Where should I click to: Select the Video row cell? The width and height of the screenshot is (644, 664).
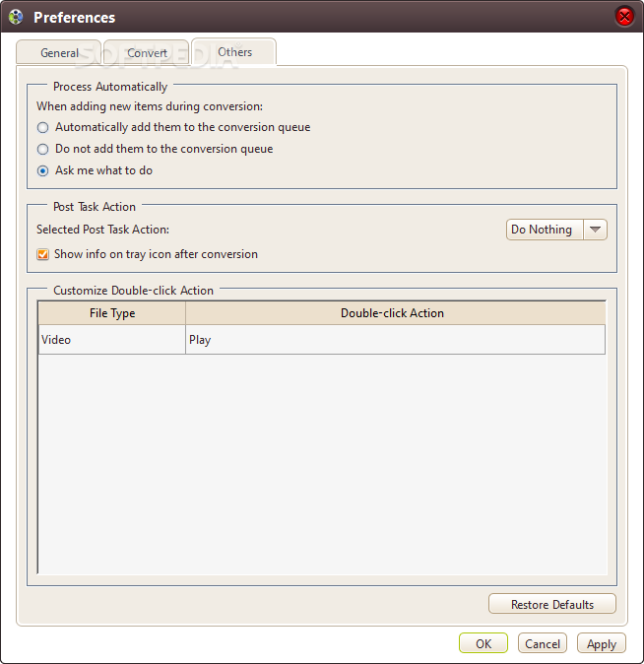click(112, 340)
